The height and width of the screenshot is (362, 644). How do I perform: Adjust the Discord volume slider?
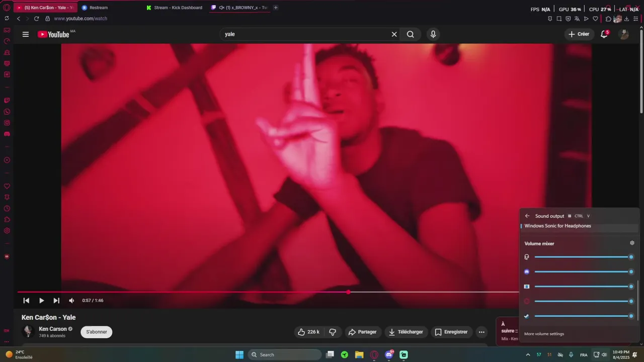pos(583,271)
